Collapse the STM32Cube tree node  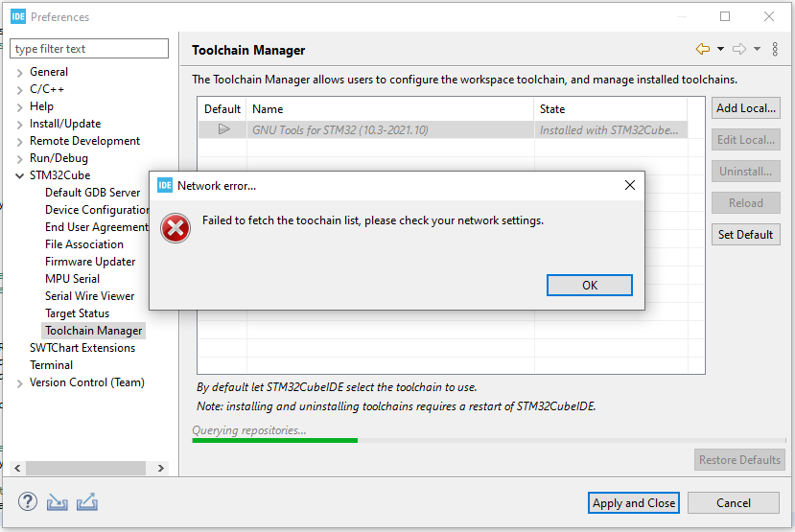(x=19, y=175)
